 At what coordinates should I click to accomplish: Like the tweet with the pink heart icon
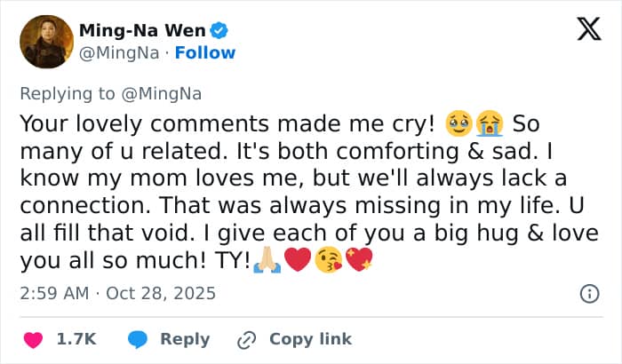click(x=33, y=339)
